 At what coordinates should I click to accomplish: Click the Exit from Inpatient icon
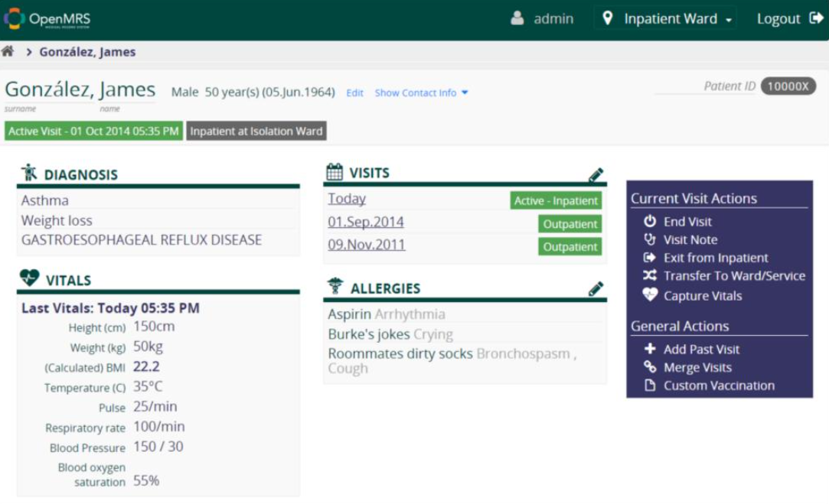[650, 257]
